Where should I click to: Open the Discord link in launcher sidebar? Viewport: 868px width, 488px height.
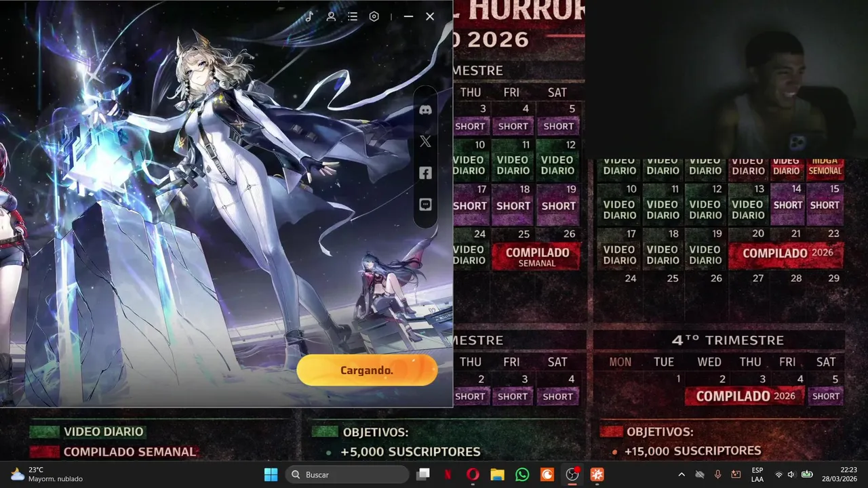[x=425, y=110]
